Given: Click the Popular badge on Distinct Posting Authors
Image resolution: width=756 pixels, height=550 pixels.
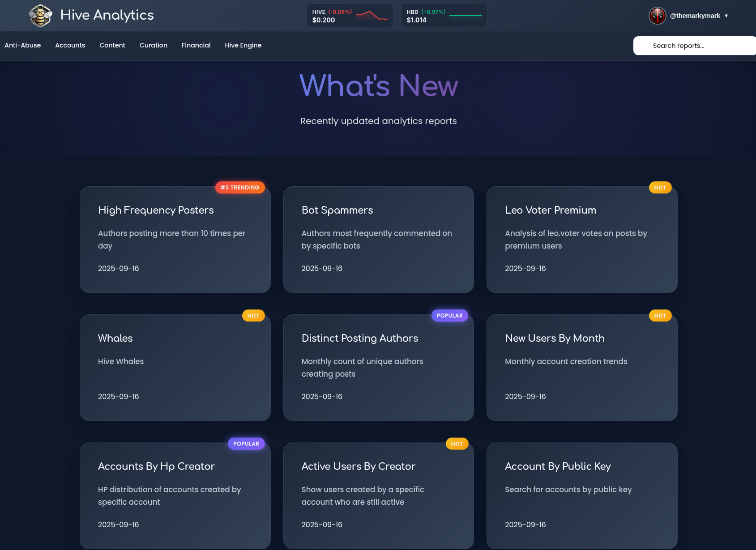Looking at the screenshot, I should tap(449, 316).
